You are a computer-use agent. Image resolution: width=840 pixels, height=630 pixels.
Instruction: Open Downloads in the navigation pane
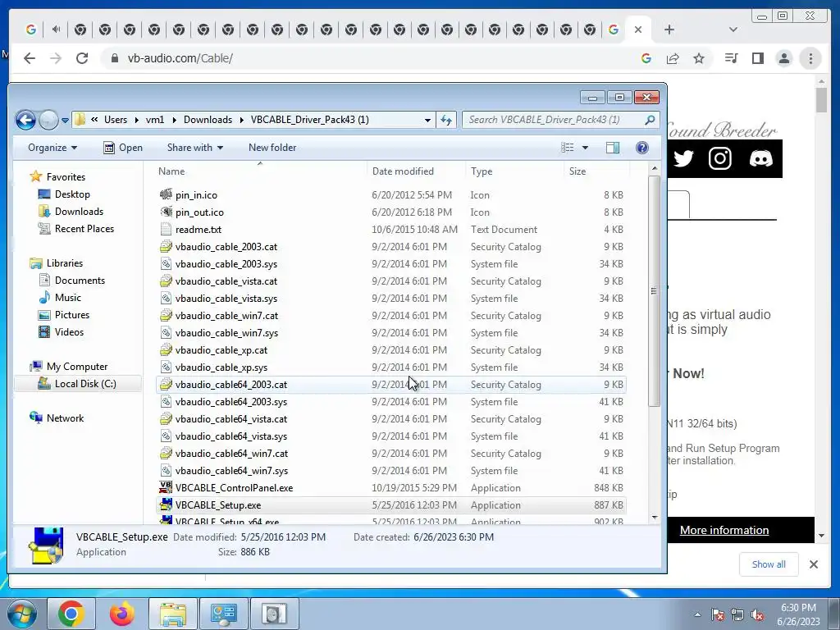79,212
